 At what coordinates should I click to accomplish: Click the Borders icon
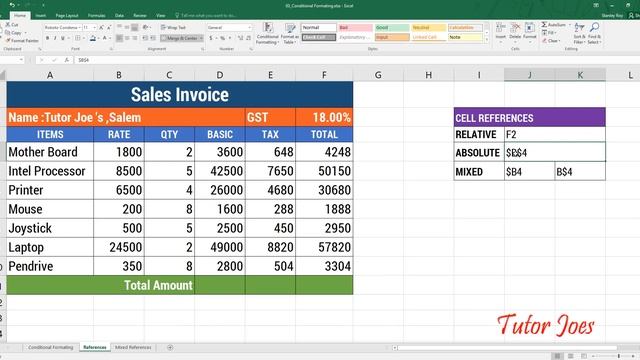78,38
